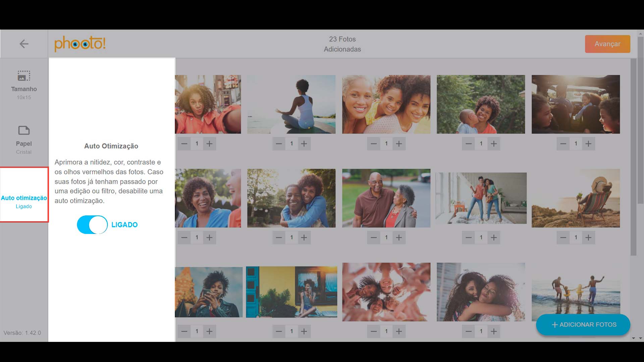
Task: Open the Tamanho size icon option
Action: 24,76
